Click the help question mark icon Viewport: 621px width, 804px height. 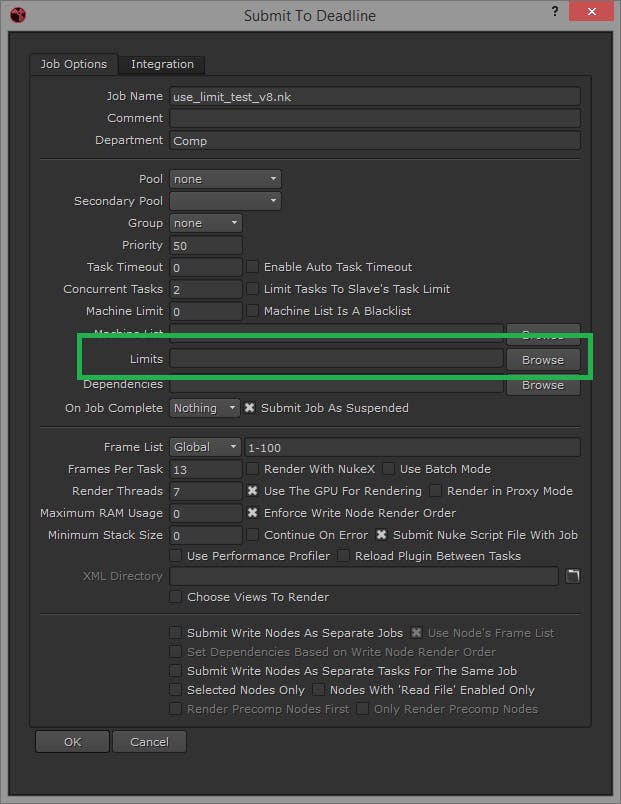coord(555,11)
